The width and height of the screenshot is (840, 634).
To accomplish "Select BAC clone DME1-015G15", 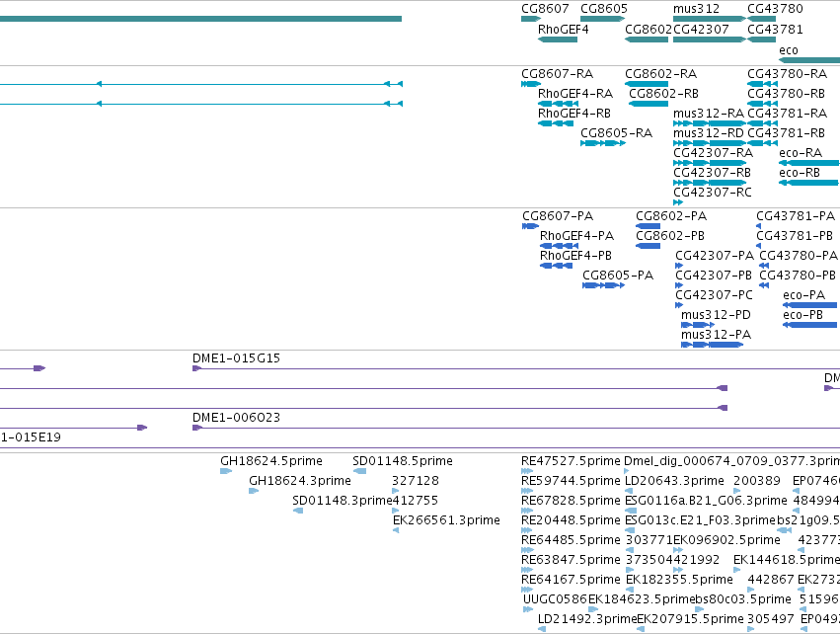I will pos(236,358).
